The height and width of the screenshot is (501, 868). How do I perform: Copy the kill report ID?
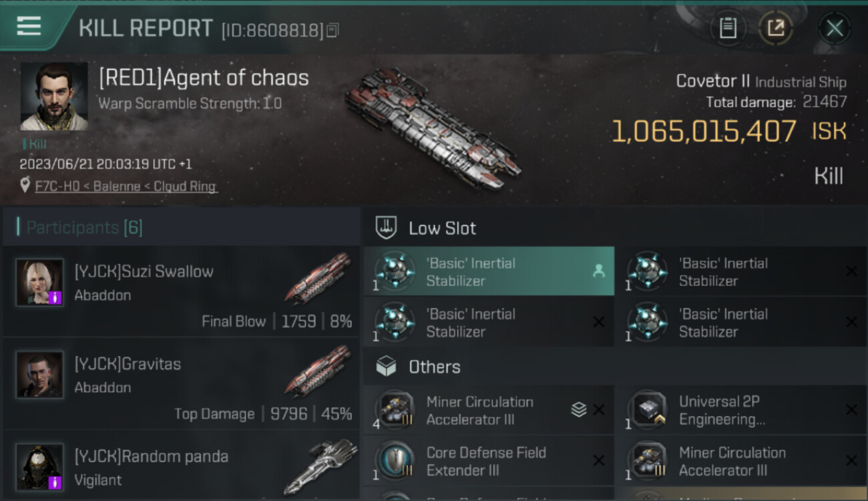pos(333,30)
